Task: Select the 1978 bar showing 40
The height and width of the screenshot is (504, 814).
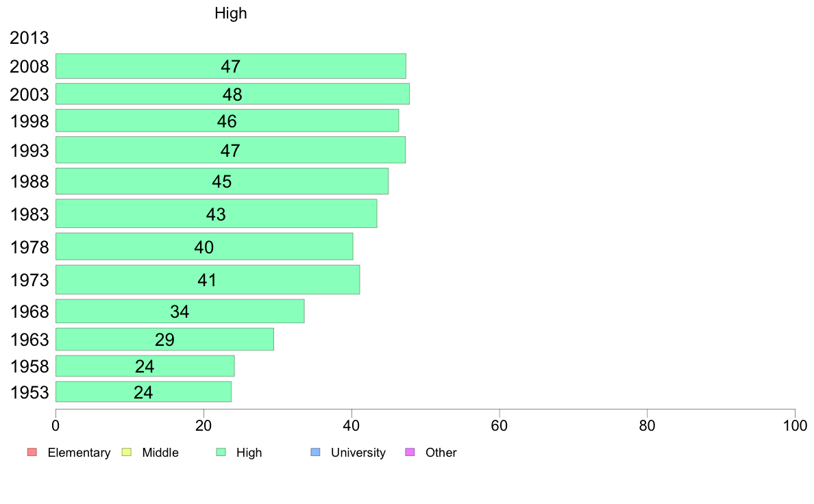Action: 204,247
